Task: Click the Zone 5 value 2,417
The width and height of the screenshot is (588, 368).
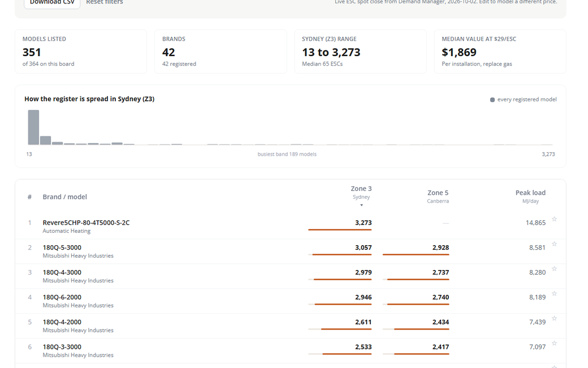Action: tap(440, 346)
